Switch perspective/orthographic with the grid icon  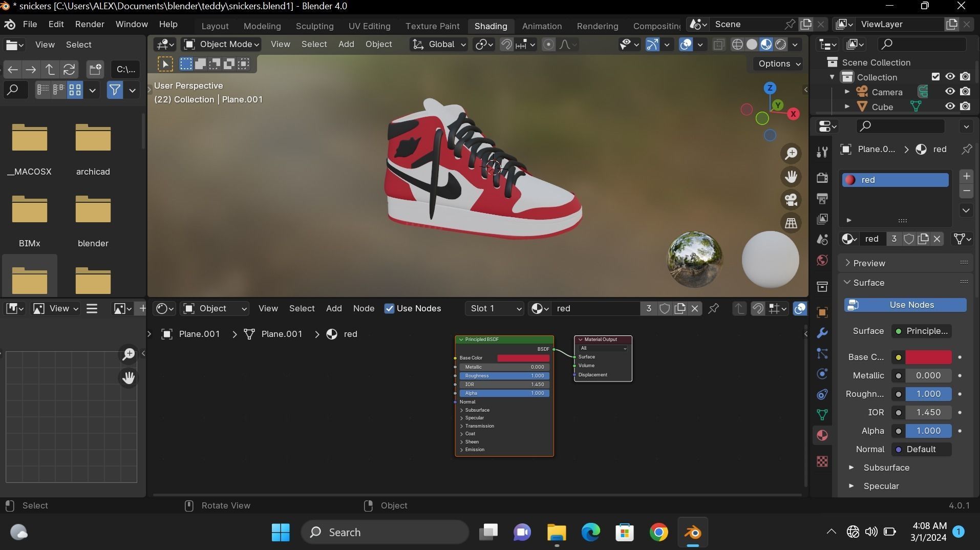click(791, 223)
